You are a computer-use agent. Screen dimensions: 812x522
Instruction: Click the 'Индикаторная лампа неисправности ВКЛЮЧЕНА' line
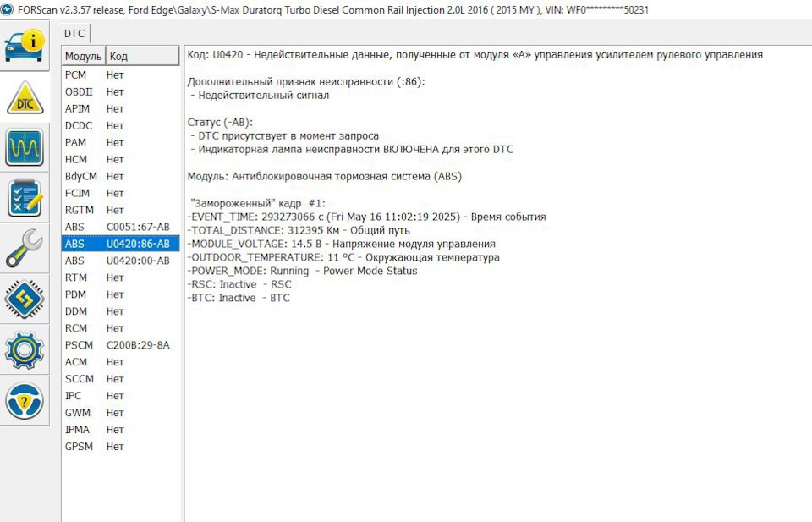pos(352,149)
